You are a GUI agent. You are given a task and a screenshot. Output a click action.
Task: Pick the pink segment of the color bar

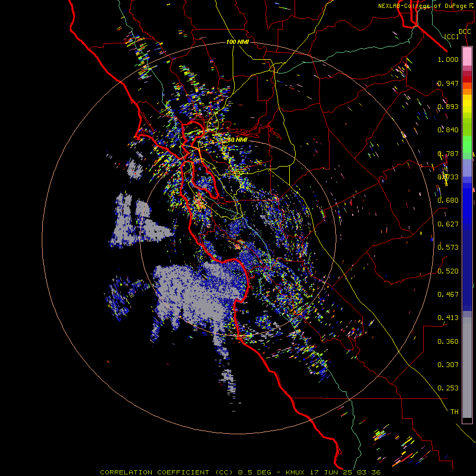tap(467, 56)
